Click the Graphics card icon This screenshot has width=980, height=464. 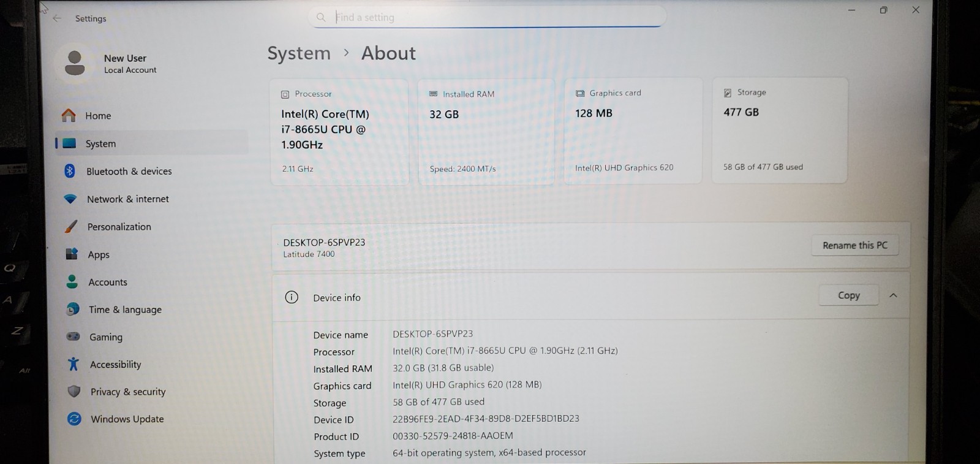580,93
